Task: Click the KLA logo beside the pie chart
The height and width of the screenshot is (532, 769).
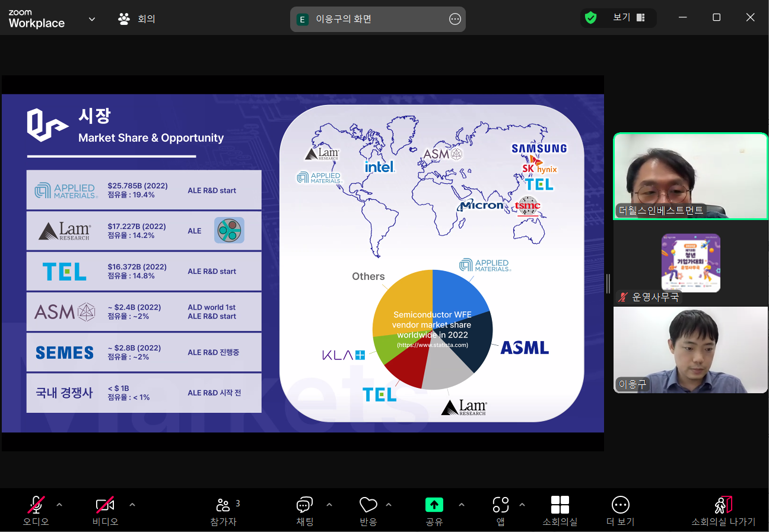Action: (344, 355)
